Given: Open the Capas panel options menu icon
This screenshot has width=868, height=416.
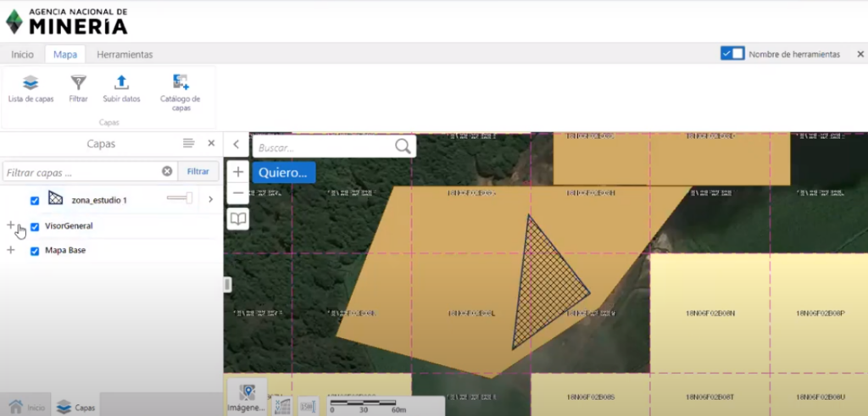Looking at the screenshot, I should pos(189,143).
